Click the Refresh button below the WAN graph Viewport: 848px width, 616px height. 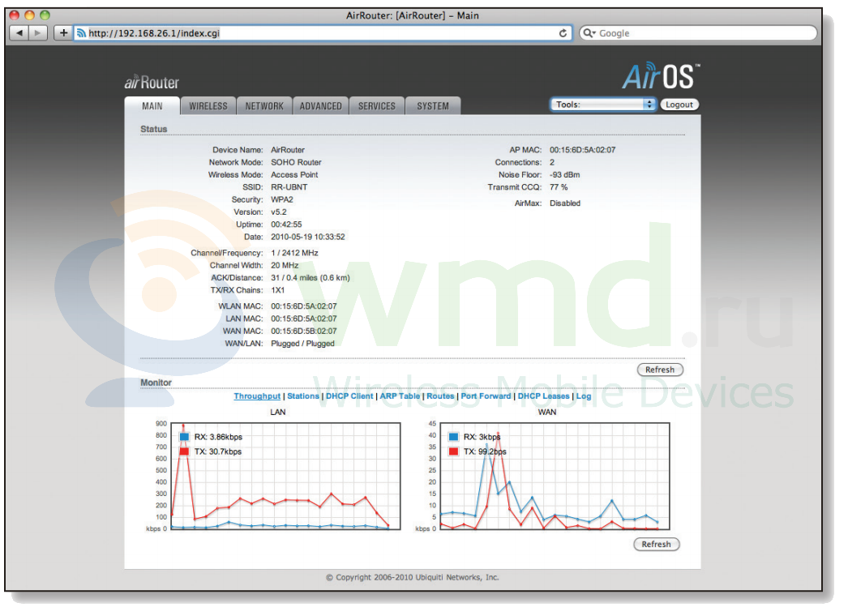(x=656, y=544)
